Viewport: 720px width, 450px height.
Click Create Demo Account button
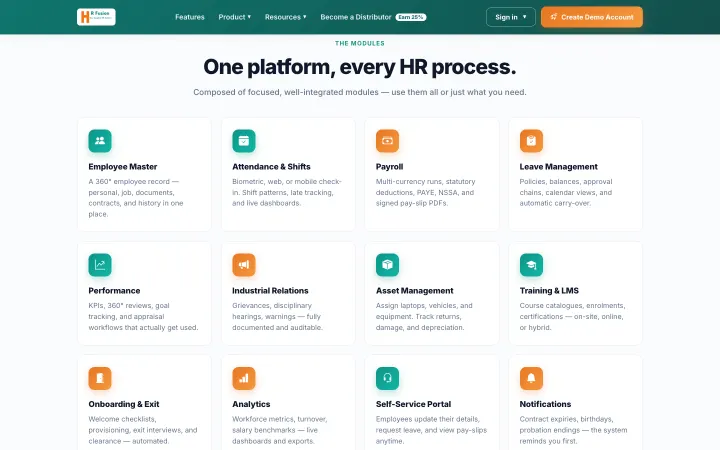[592, 17]
